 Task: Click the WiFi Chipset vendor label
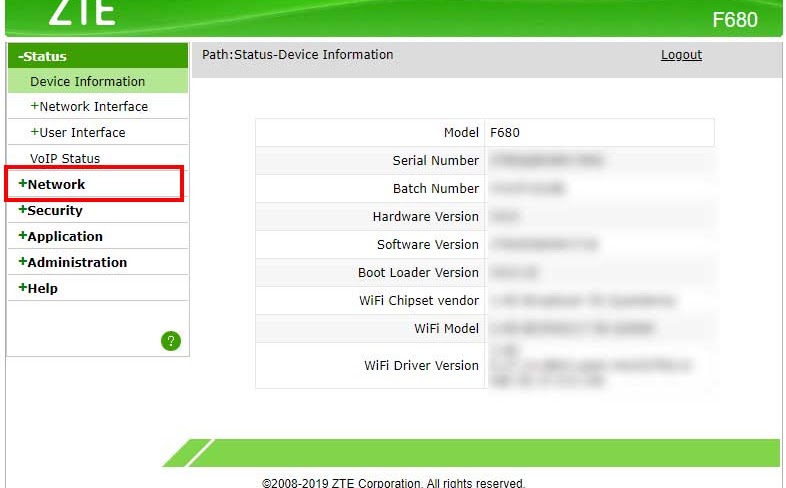(419, 301)
